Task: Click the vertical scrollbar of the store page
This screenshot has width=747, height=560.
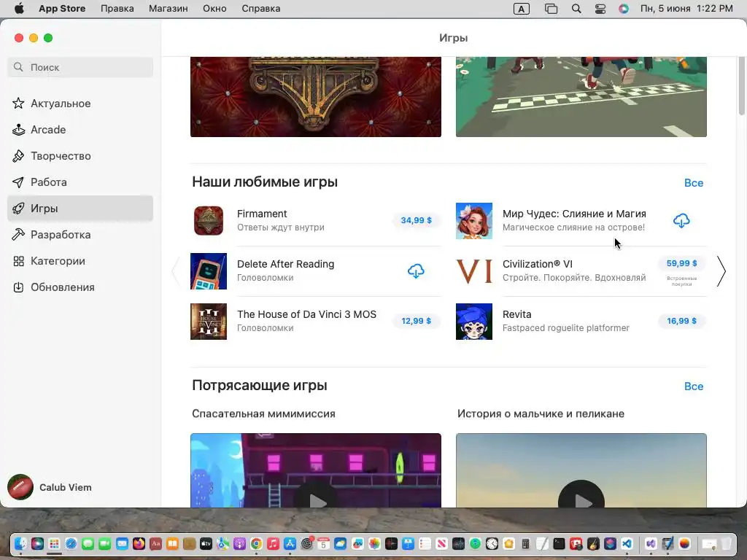Action: [742, 86]
